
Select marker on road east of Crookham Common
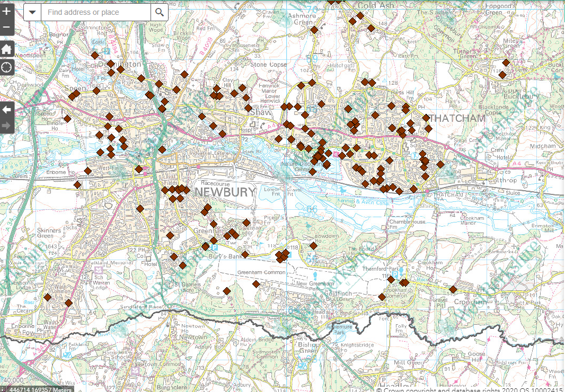(453, 289)
